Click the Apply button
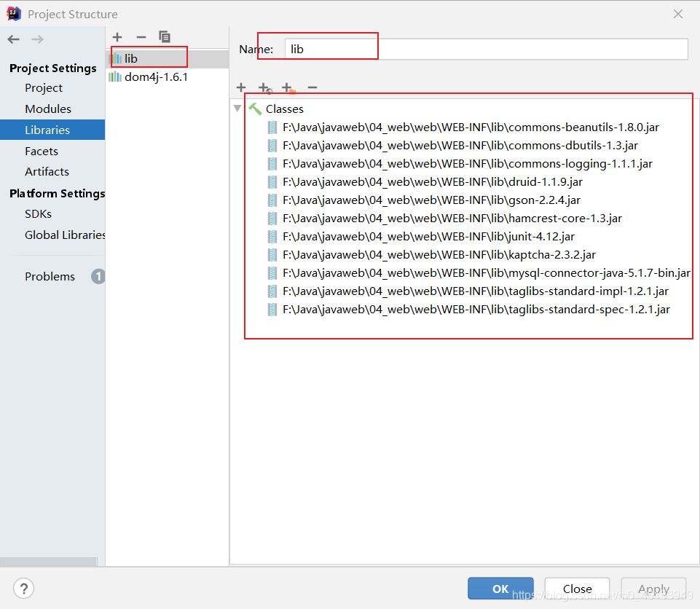This screenshot has width=700, height=609. pyautogui.click(x=653, y=589)
